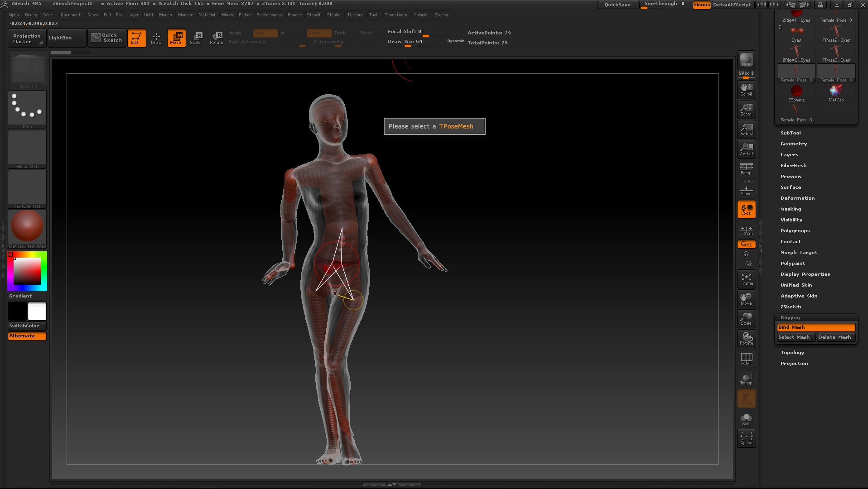Image resolution: width=868 pixels, height=489 pixels.
Task: Open the Zplugin menu
Action: click(x=420, y=15)
